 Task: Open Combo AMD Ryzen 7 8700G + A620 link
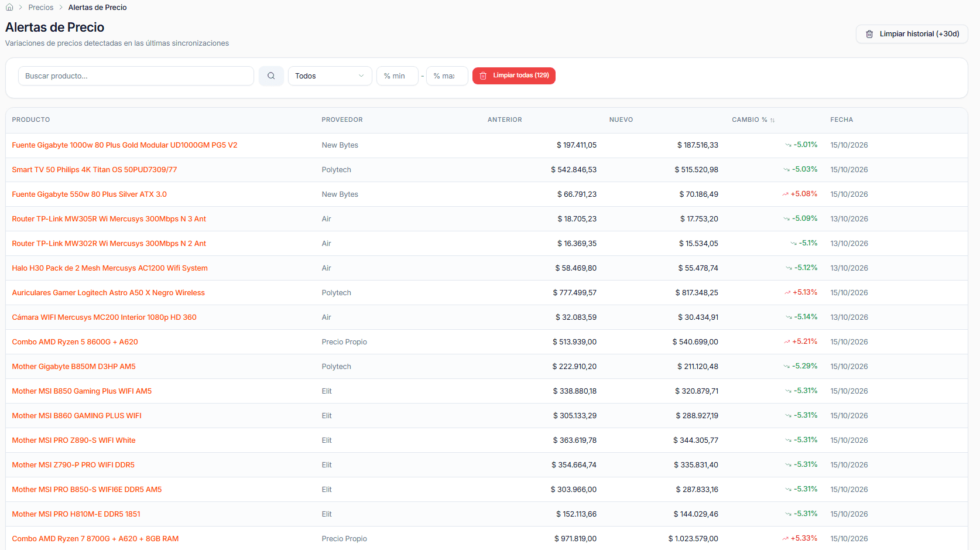point(95,539)
